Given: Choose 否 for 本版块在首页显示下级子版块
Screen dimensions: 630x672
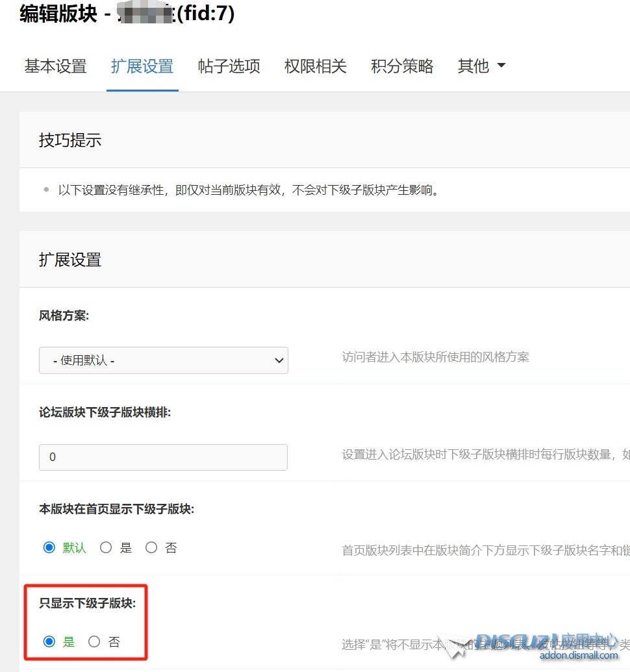Looking at the screenshot, I should (151, 548).
